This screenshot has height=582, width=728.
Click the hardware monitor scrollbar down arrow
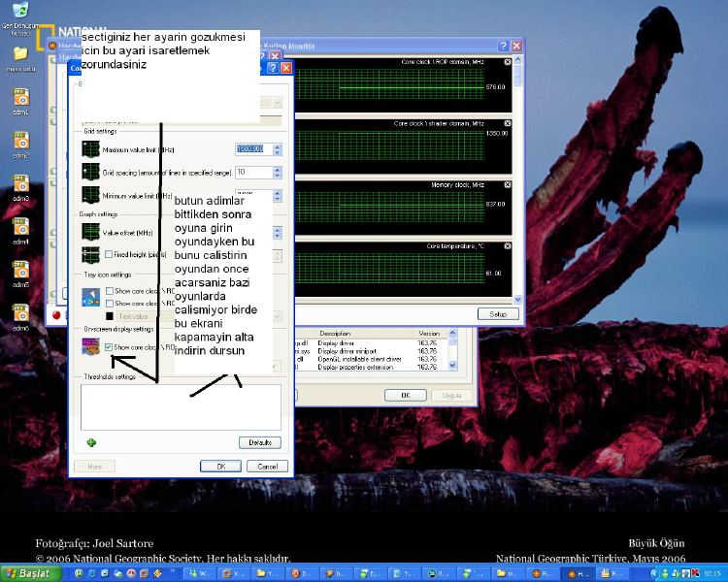click(x=517, y=300)
